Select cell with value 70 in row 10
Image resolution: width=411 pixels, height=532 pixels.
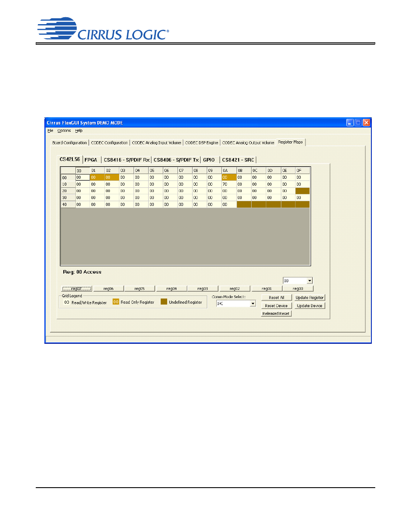click(x=229, y=184)
